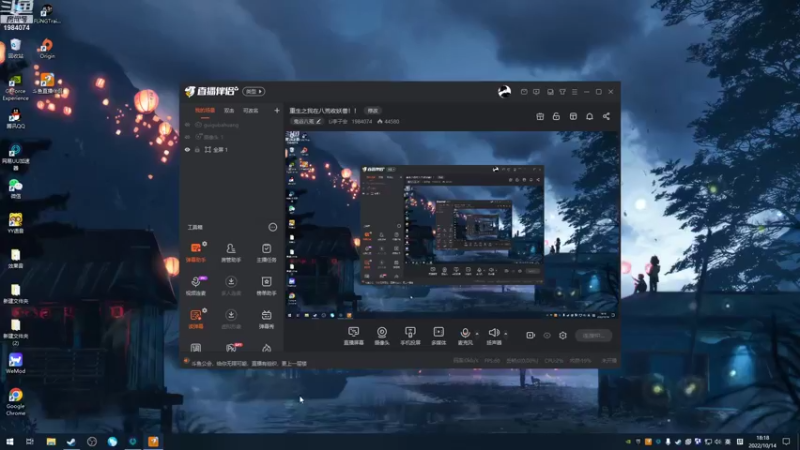Toggle visibility eye for 全屏1 source
Screen dimensions: 800x450
187,149
